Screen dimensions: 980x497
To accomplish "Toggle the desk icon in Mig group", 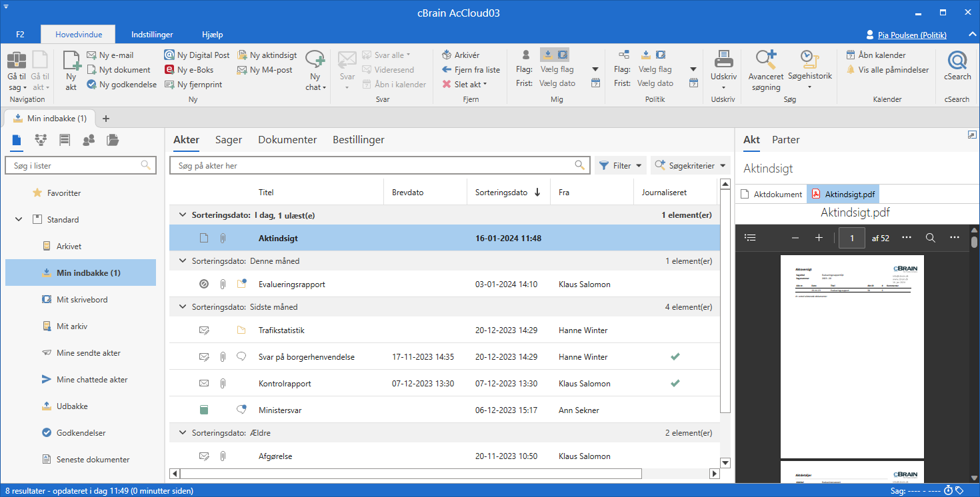I will (562, 55).
